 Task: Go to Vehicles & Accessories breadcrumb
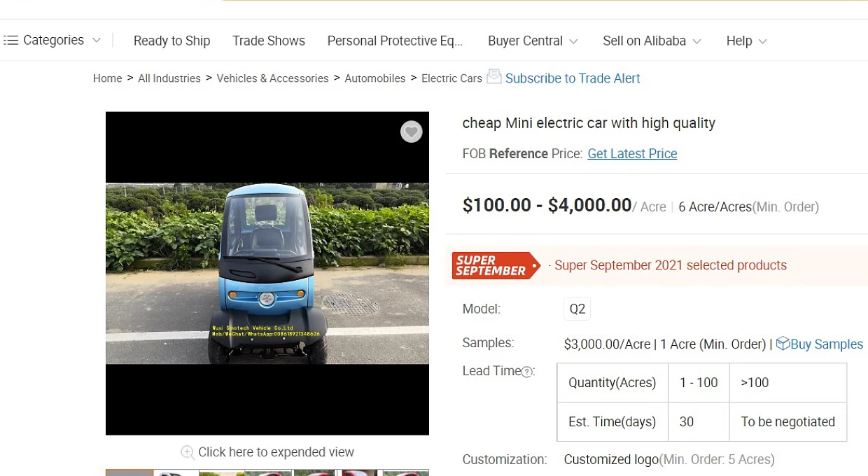[272, 78]
